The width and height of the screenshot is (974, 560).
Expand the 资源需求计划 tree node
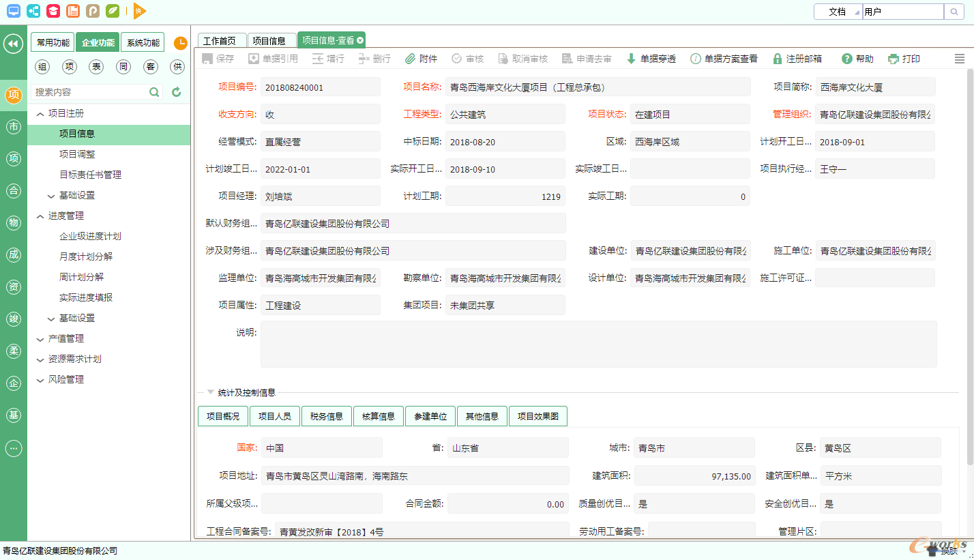point(40,359)
